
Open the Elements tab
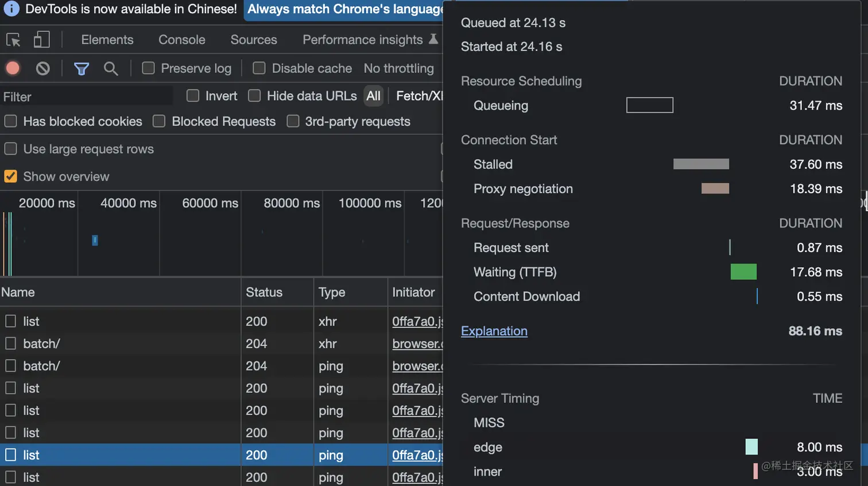pyautogui.click(x=107, y=40)
